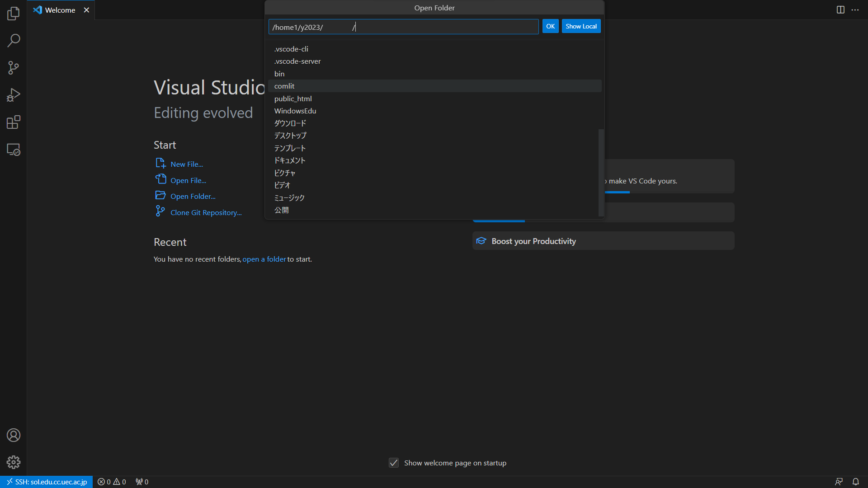The height and width of the screenshot is (488, 868).
Task: Open the Extensions view icon
Action: (14, 122)
